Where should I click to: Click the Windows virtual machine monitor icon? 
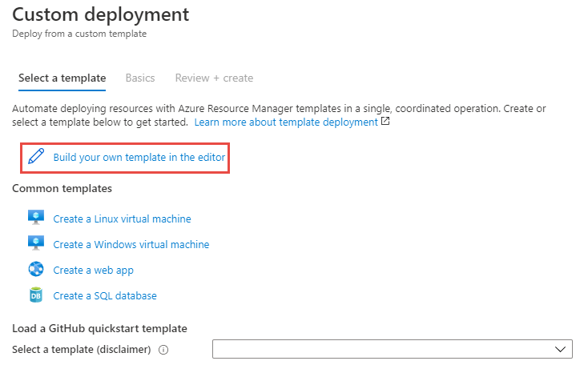pos(35,243)
